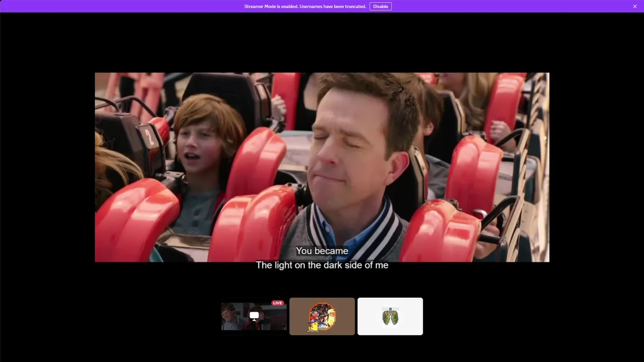Click the main streamed video area
This screenshot has width=644, height=362.
click(x=322, y=167)
